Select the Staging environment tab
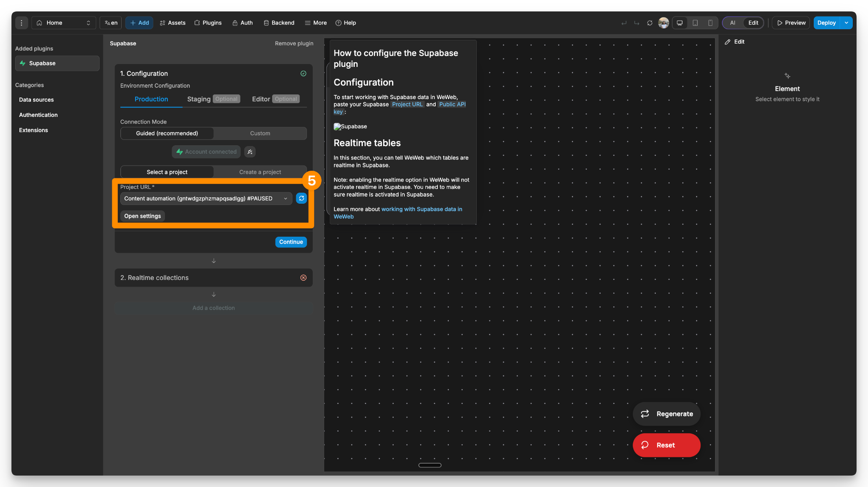The width and height of the screenshot is (868, 487). coord(199,99)
